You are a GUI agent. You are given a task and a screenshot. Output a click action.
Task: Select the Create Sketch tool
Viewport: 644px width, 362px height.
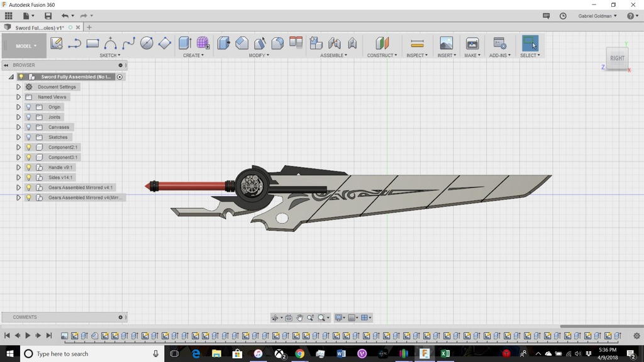click(56, 42)
